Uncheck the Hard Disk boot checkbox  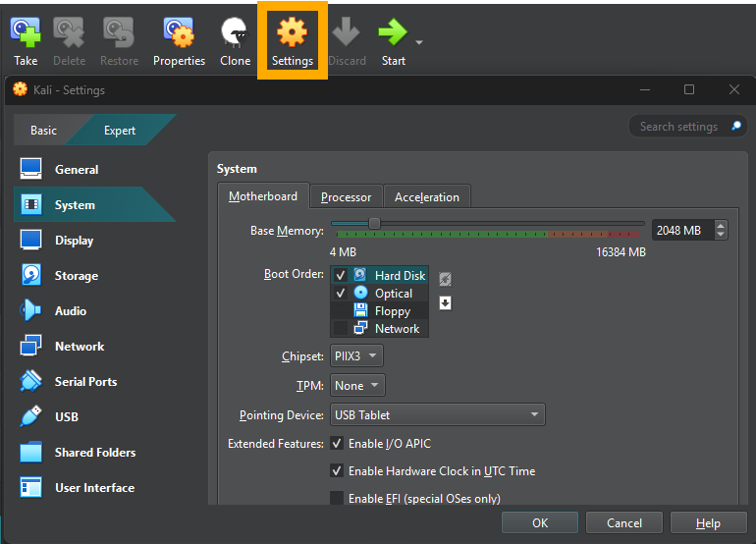[x=341, y=275]
